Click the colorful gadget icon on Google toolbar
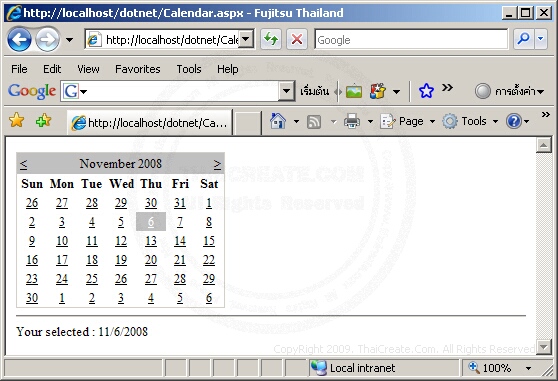This screenshot has height=381, width=558. click(378, 92)
